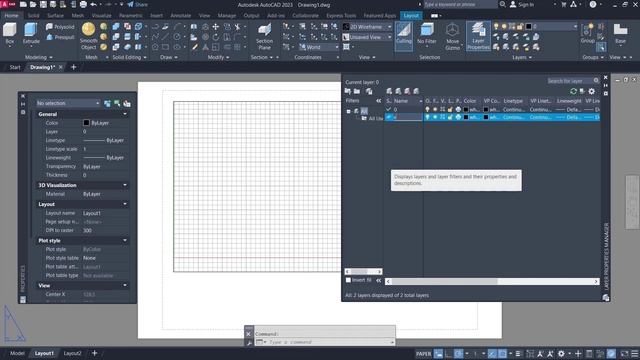Click the Base view icon
Screen dimensions: 640x360
pyautogui.click(x=620, y=30)
